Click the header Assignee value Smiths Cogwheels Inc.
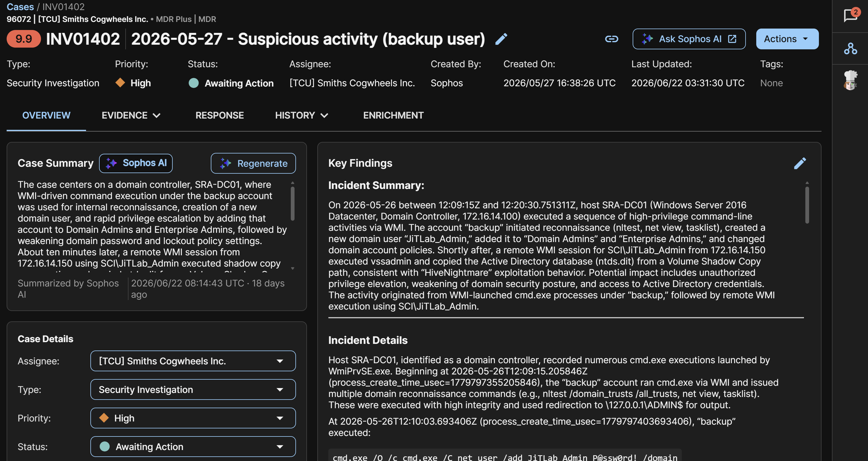 (x=352, y=83)
